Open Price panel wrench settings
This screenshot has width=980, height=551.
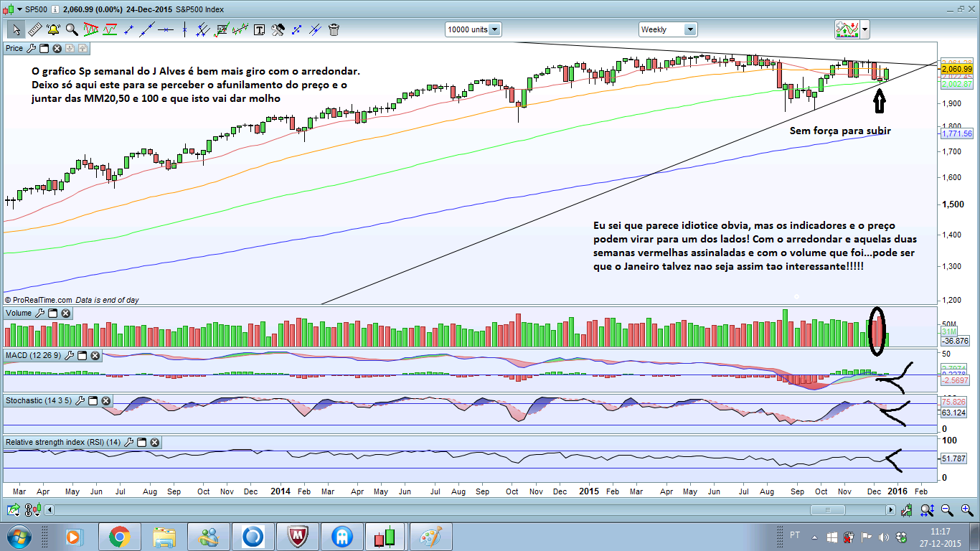tap(31, 48)
